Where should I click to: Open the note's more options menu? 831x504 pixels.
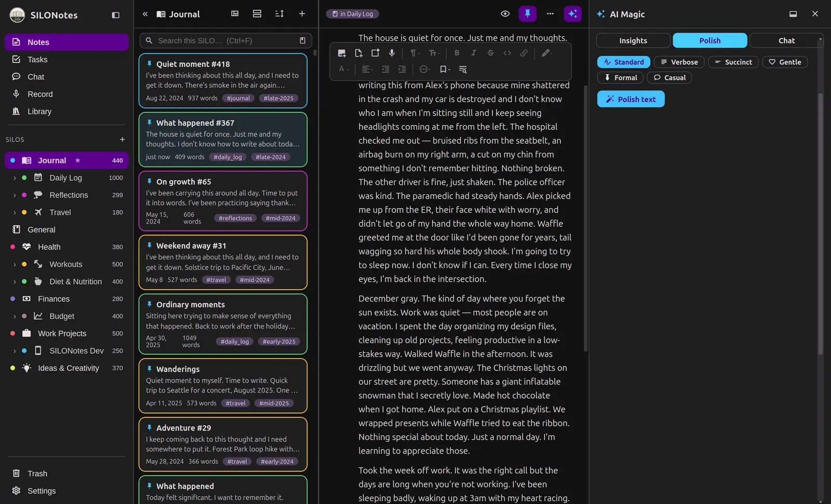(x=550, y=14)
